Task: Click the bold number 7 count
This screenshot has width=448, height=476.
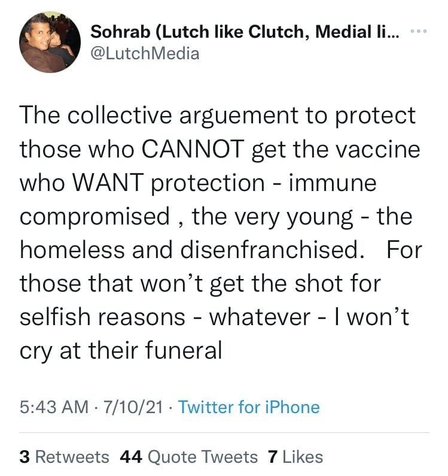Action: [x=272, y=457]
